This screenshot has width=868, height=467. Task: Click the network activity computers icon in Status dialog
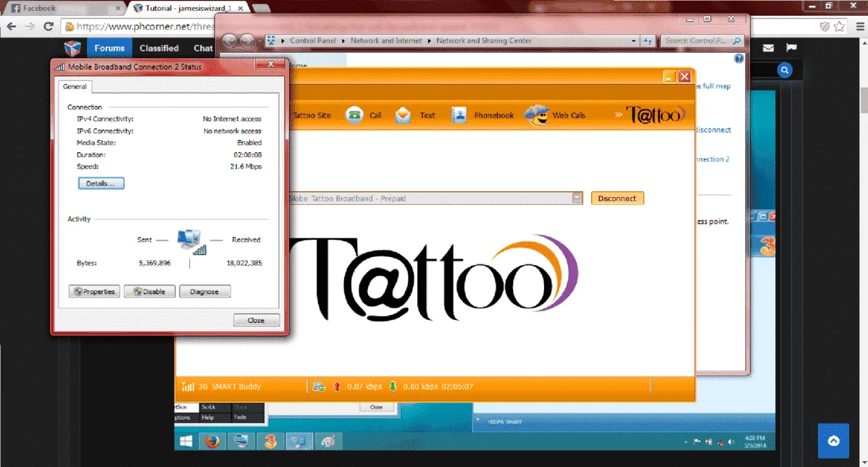pyautogui.click(x=191, y=242)
